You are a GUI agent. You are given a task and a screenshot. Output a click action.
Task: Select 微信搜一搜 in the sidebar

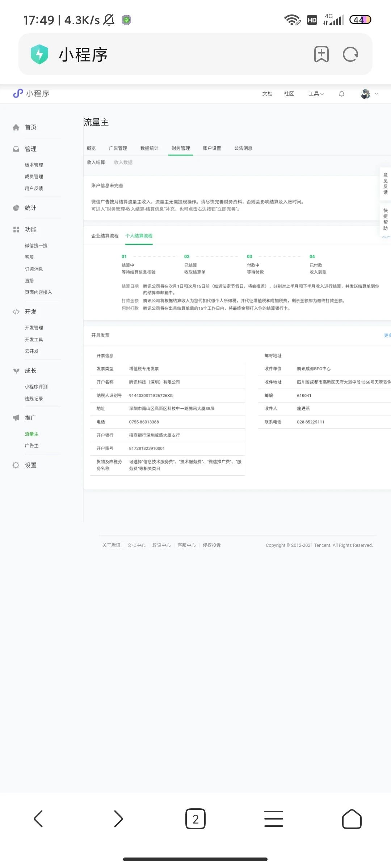point(36,246)
